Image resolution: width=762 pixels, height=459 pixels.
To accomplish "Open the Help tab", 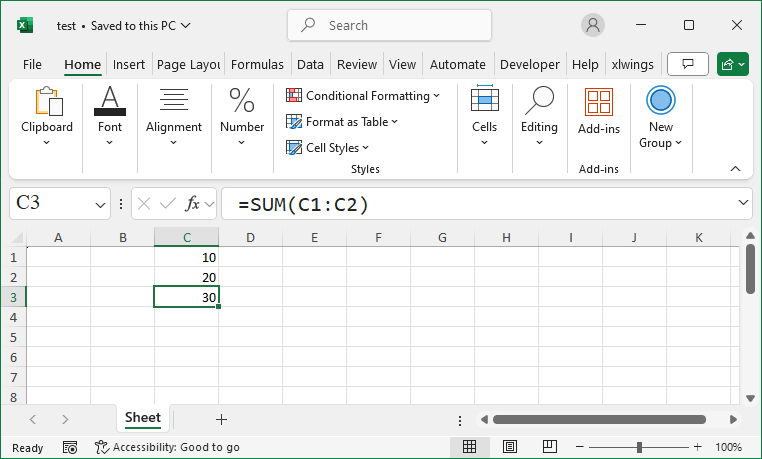I will click(x=585, y=64).
